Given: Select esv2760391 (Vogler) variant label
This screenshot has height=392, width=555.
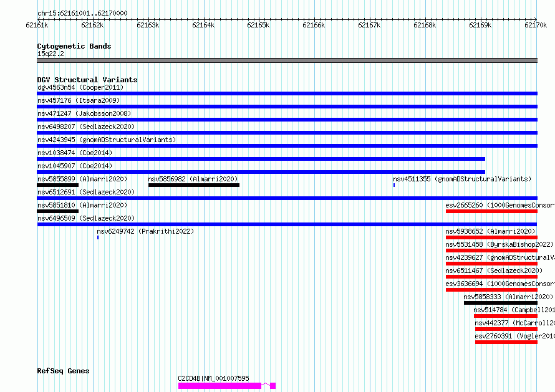Looking at the screenshot, I should pyautogui.click(x=514, y=336).
